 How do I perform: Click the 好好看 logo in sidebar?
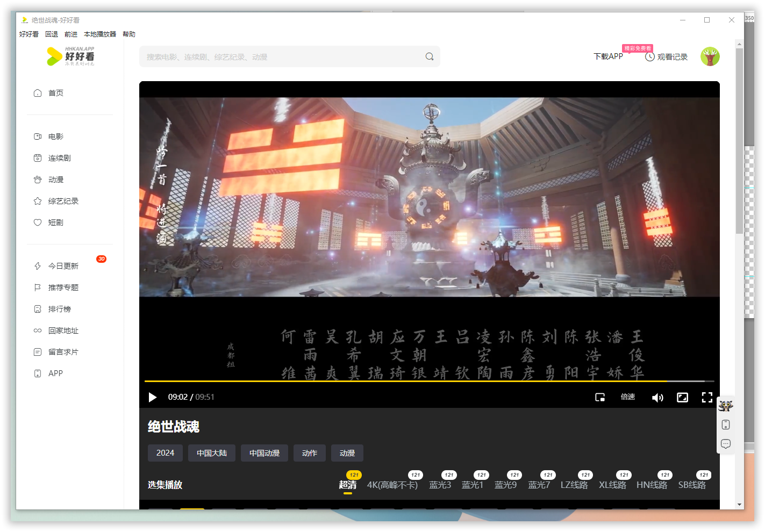coord(70,56)
